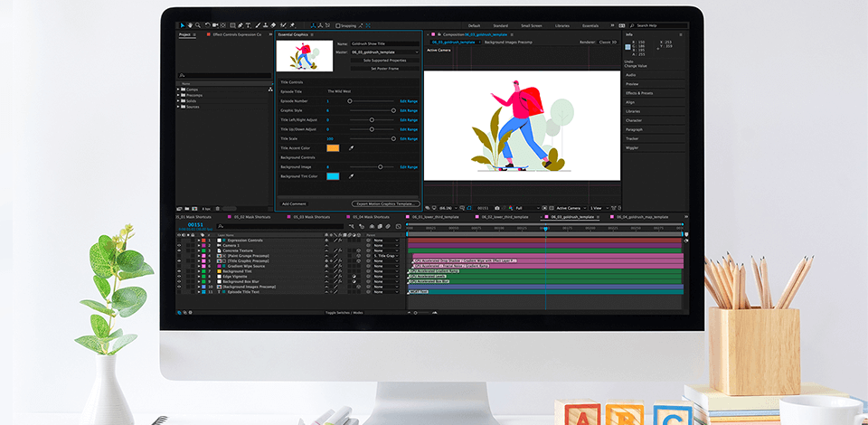Click the Background Tint Color eyedropper
Viewport: 868px width, 425px height.
[x=351, y=176]
